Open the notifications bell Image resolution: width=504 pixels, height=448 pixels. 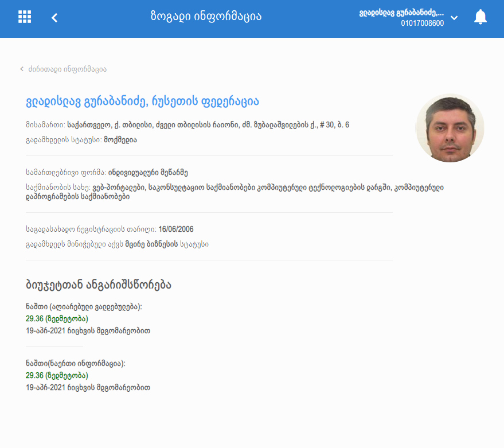(x=480, y=17)
